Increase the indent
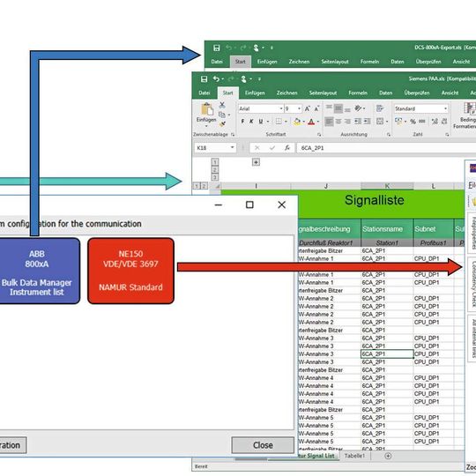This screenshot has height=476, width=476. tap(368, 122)
